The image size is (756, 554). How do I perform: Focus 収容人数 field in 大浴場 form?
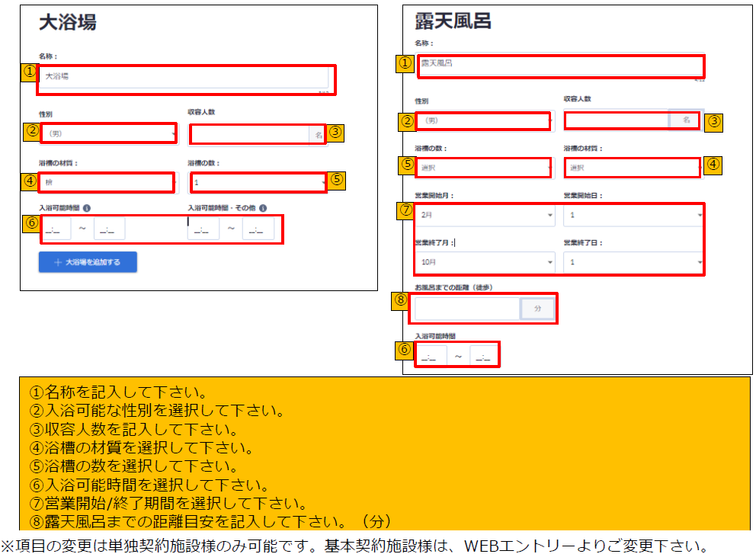click(248, 135)
